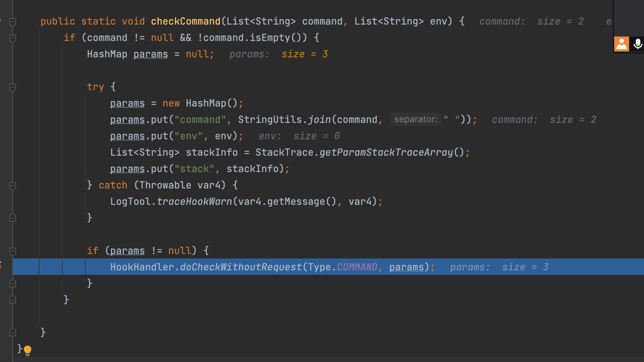Collapse the catch (Throwable var4) block
The width and height of the screenshot is (644, 362).
(13, 186)
